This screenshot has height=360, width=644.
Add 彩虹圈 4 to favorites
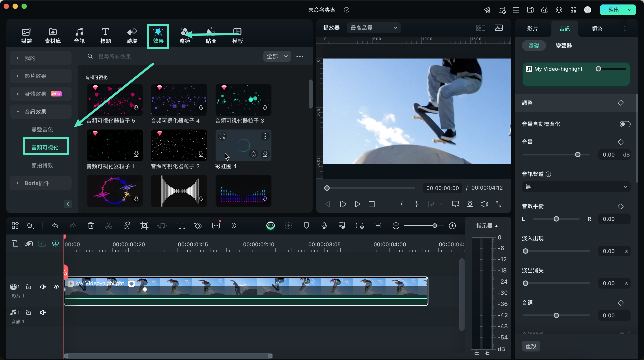pos(254,154)
